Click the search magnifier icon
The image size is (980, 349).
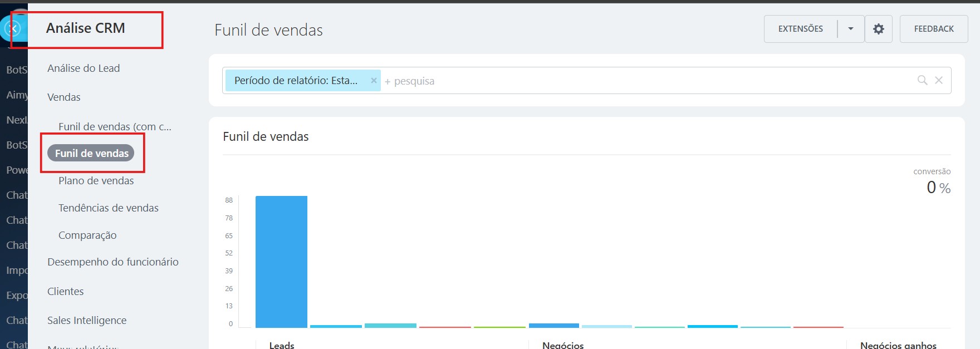(x=922, y=80)
